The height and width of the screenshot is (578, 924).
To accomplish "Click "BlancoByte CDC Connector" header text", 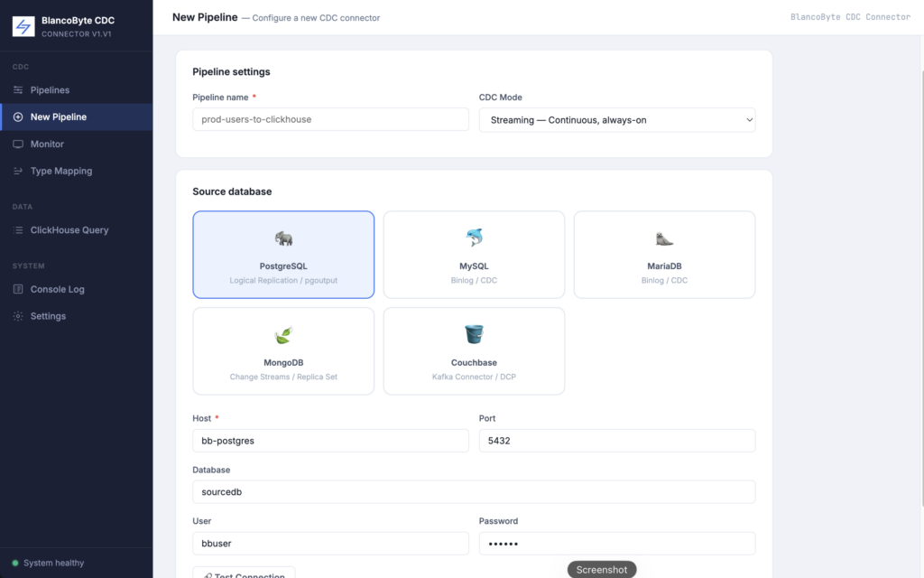I will click(850, 17).
